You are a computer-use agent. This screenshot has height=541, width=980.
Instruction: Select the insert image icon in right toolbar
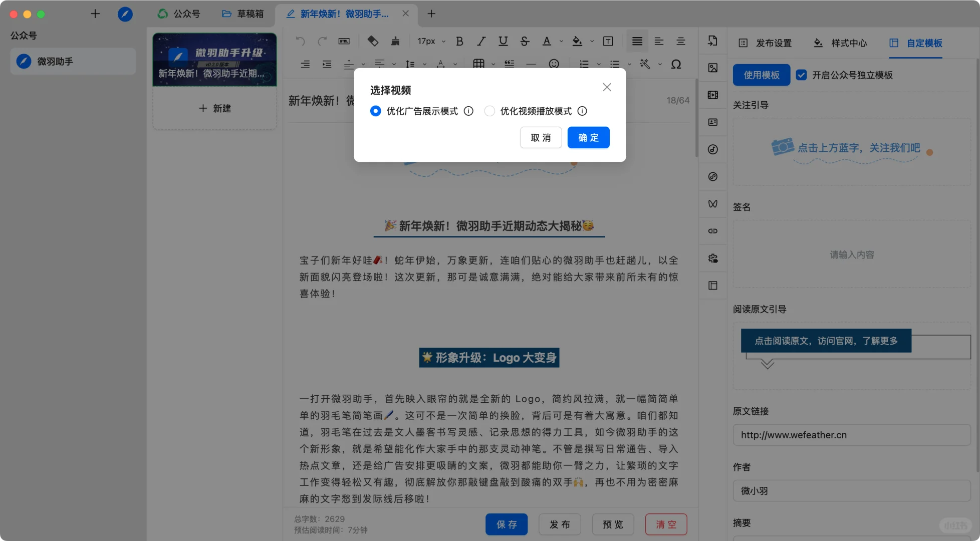click(712, 68)
